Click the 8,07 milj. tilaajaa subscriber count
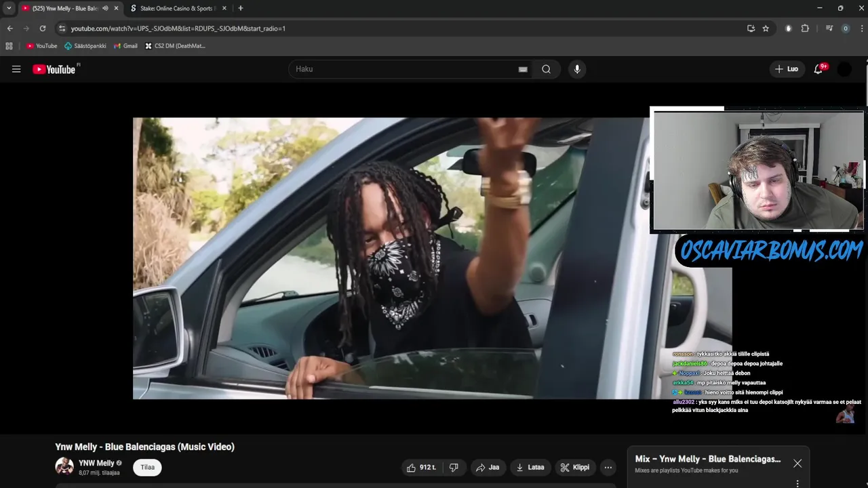 pos(99,472)
